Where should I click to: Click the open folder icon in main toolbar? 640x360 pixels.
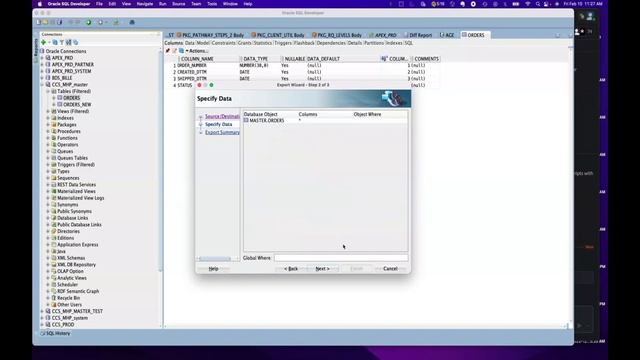(x=45, y=22)
